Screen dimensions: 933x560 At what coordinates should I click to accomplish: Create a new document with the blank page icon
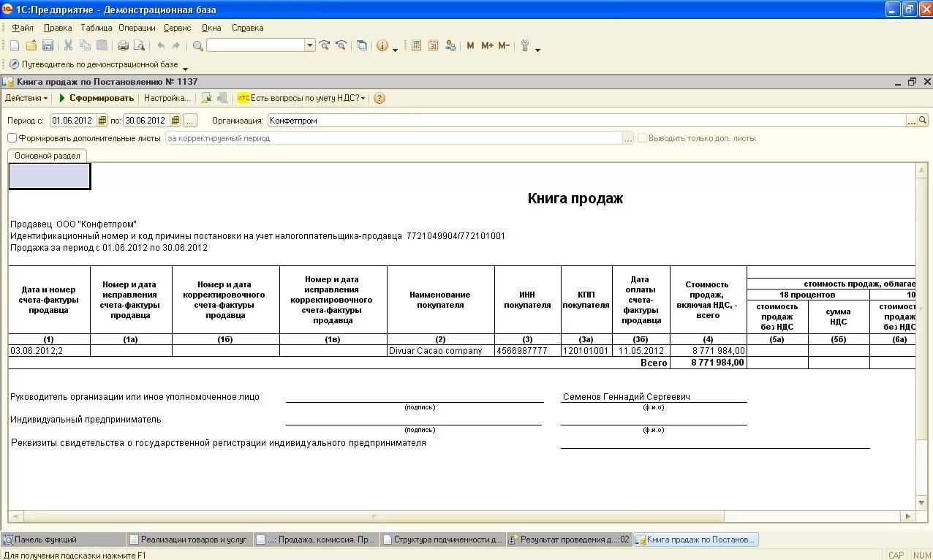click(15, 45)
